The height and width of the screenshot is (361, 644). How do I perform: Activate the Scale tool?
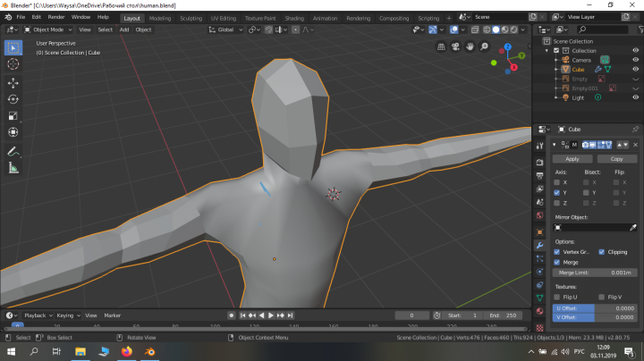tap(13, 115)
